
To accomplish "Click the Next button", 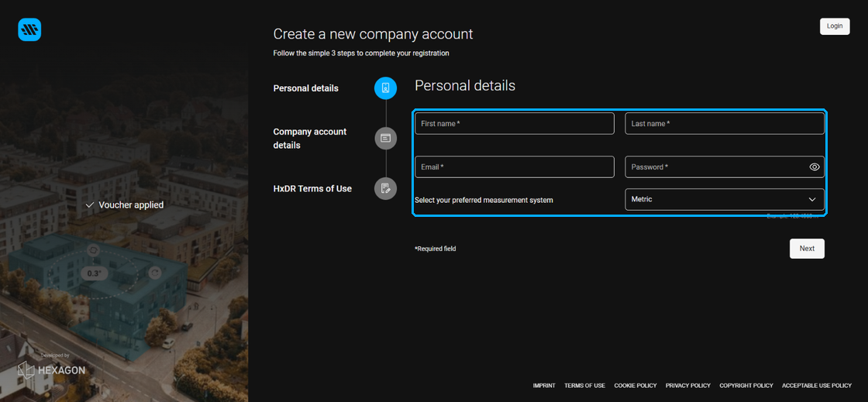I will point(807,249).
